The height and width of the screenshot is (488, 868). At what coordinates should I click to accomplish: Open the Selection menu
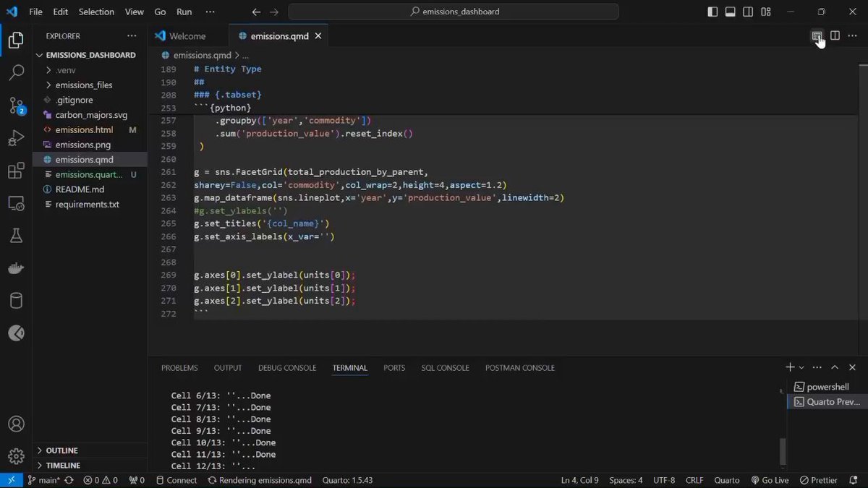96,12
